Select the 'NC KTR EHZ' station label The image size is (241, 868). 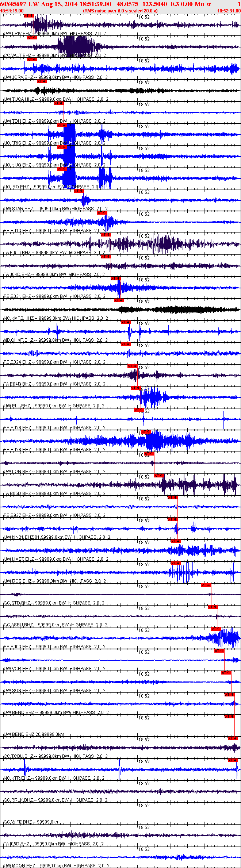tap(17, 778)
